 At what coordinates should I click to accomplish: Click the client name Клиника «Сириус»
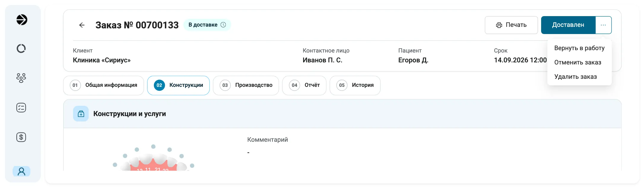pyautogui.click(x=102, y=60)
